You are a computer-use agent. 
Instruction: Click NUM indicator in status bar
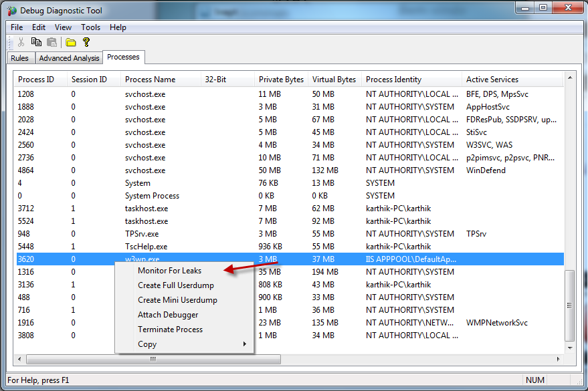coord(534,380)
